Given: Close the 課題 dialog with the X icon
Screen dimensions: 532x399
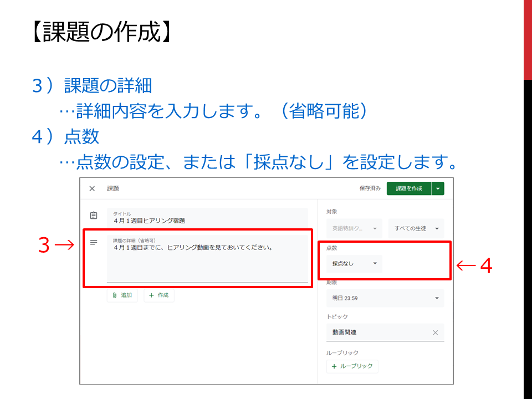Looking at the screenshot, I should click(x=92, y=188).
